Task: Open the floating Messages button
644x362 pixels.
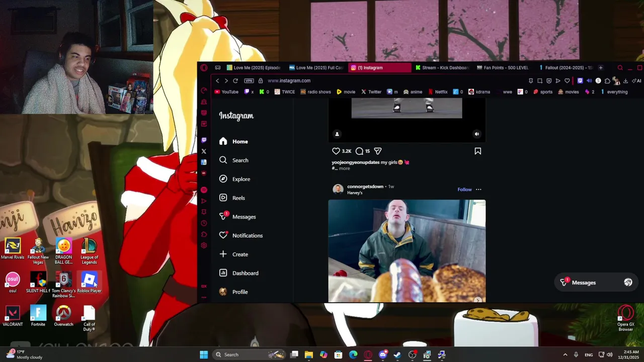Action: click(596, 283)
